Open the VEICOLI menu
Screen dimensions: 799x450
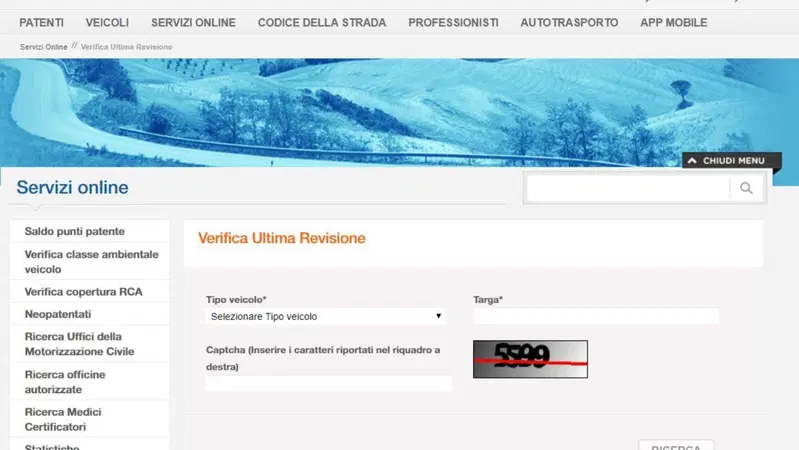pos(107,23)
